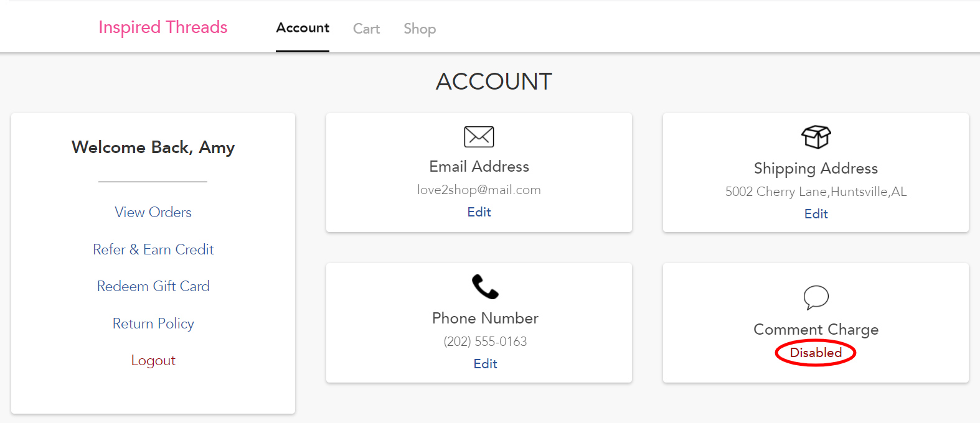Go to the Shop tab
Screen dimensions: 980x423
coord(420,29)
